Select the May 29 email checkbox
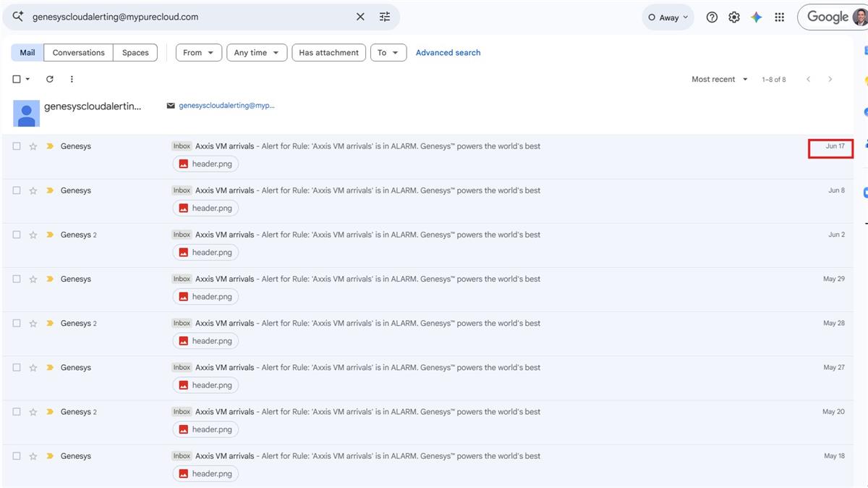This screenshot has height=488, width=868. [17, 279]
